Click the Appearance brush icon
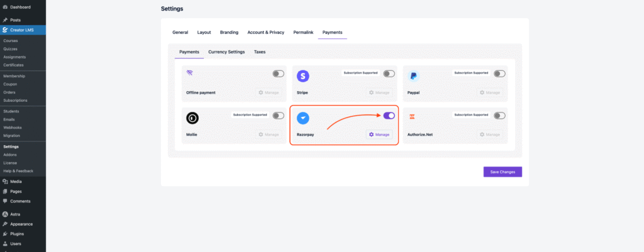This screenshot has width=644, height=252. pos(5,224)
